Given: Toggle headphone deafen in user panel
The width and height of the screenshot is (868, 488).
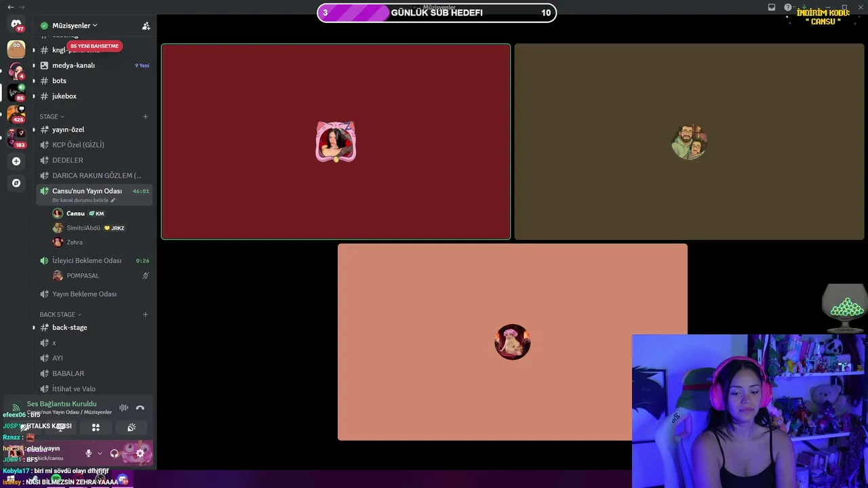Looking at the screenshot, I should point(114,453).
